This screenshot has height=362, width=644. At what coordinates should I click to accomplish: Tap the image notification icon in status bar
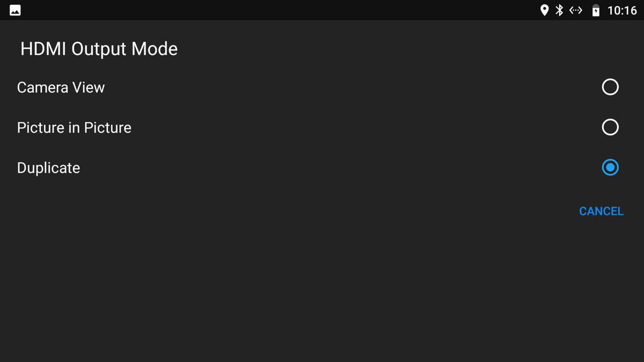pos(15,10)
